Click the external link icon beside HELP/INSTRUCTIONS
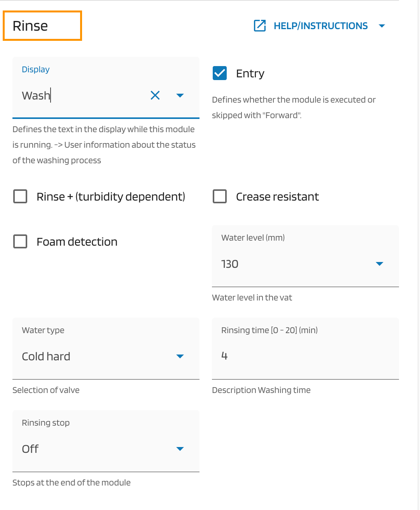 pos(259,26)
